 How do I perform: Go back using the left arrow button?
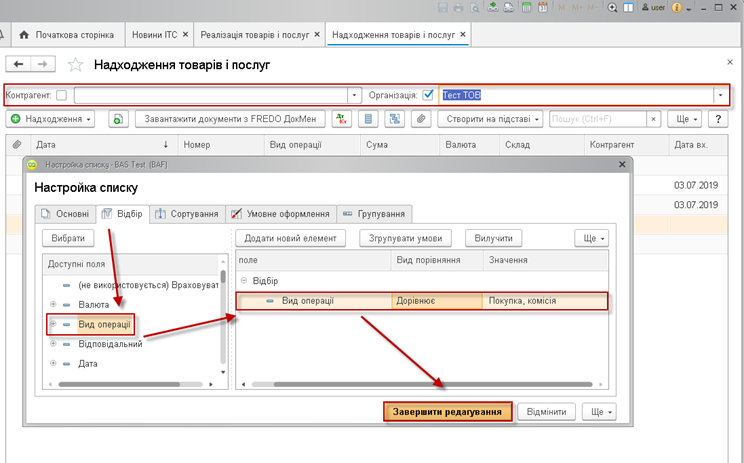[19, 64]
